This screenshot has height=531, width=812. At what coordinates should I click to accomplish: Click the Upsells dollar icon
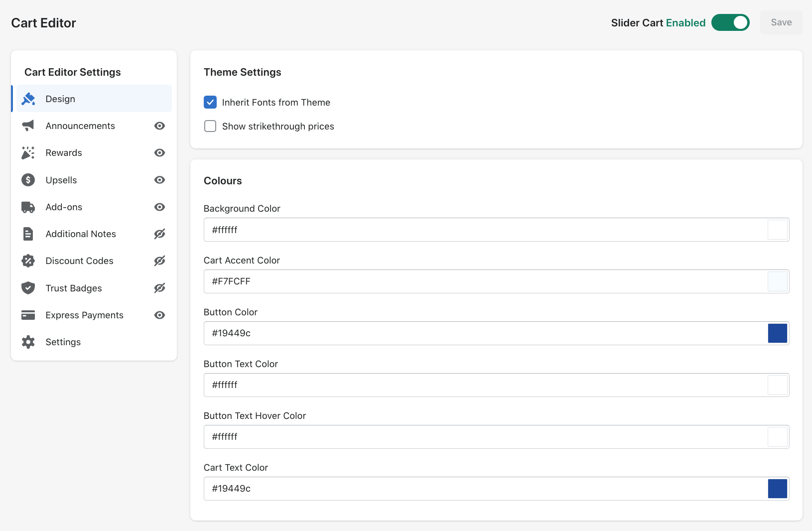[28, 180]
